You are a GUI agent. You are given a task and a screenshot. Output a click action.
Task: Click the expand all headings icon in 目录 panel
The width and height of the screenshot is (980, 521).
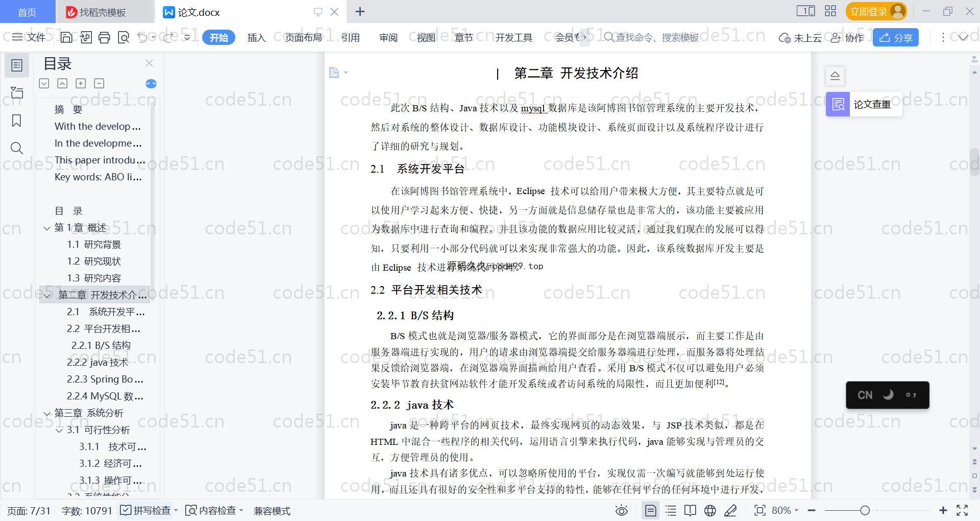pos(44,83)
